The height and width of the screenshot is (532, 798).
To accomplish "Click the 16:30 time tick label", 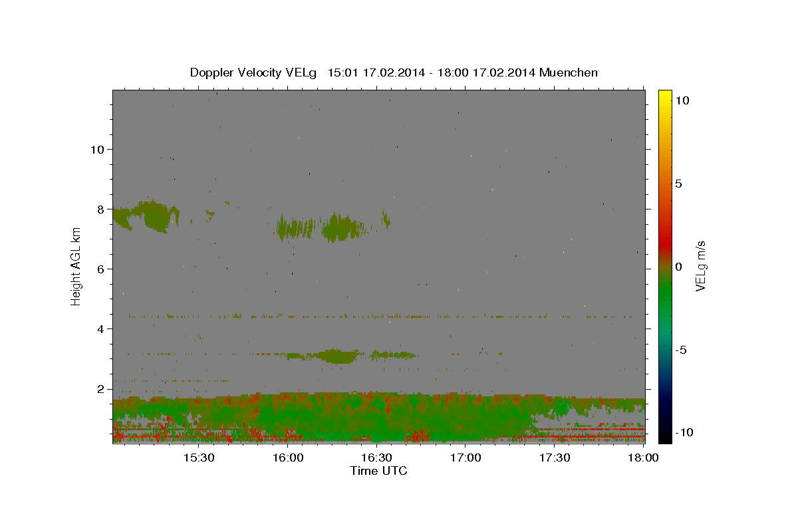I will coord(377,458).
